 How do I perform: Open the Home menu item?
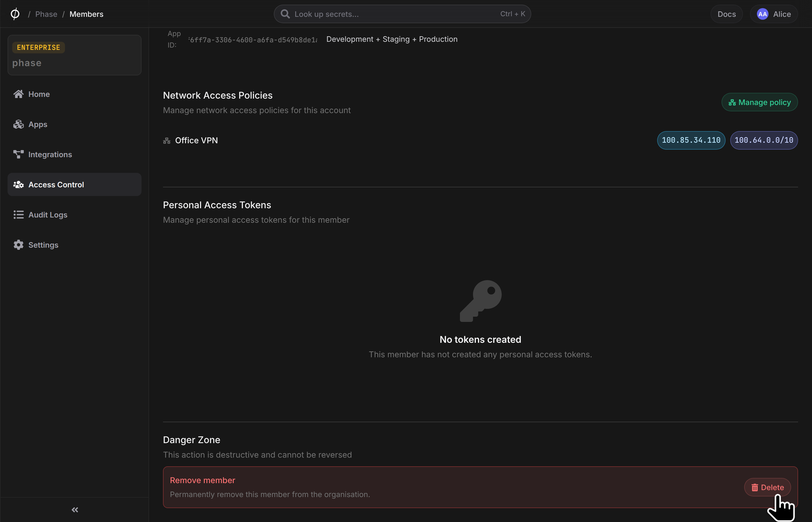click(x=74, y=94)
